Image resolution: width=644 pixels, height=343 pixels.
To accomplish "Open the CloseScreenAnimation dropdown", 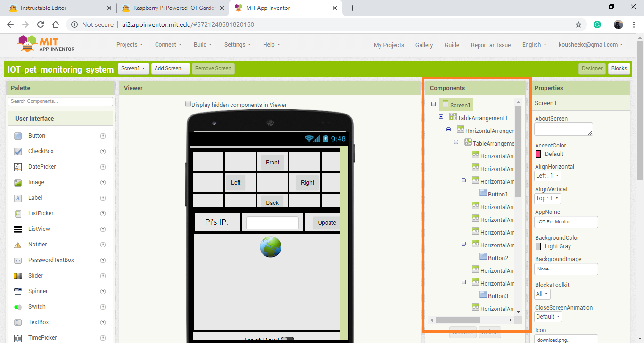I will (548, 317).
